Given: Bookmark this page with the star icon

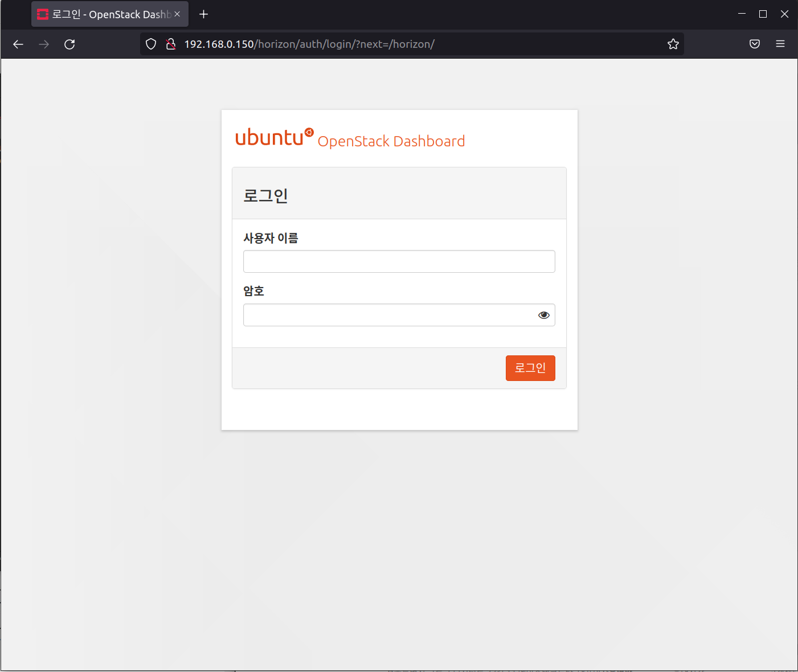Looking at the screenshot, I should tap(673, 44).
